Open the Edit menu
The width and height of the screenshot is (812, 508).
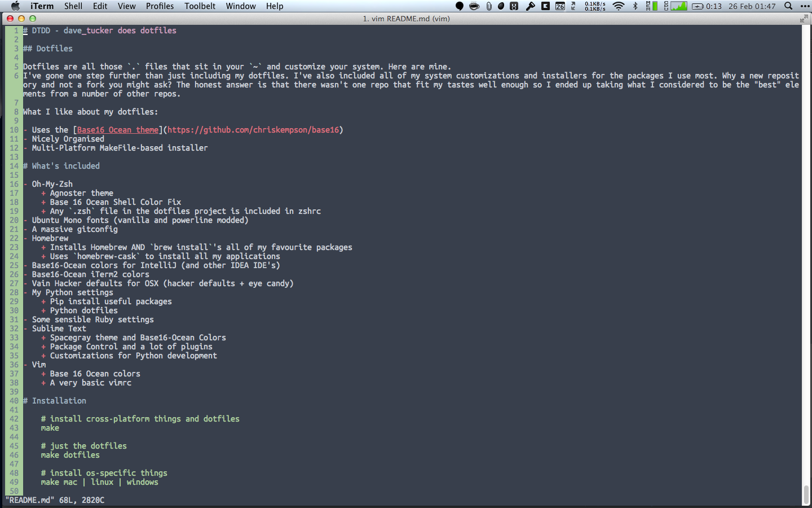pyautogui.click(x=100, y=6)
